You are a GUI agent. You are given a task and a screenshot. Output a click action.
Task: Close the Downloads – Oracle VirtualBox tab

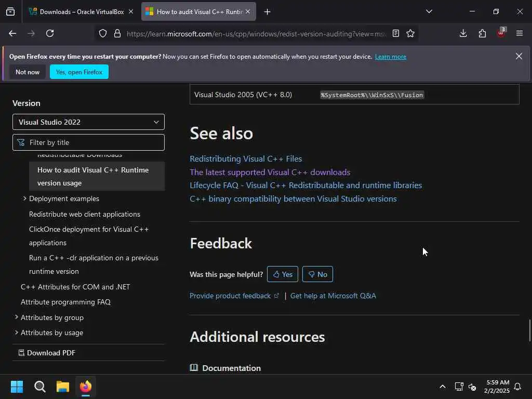[x=131, y=11]
